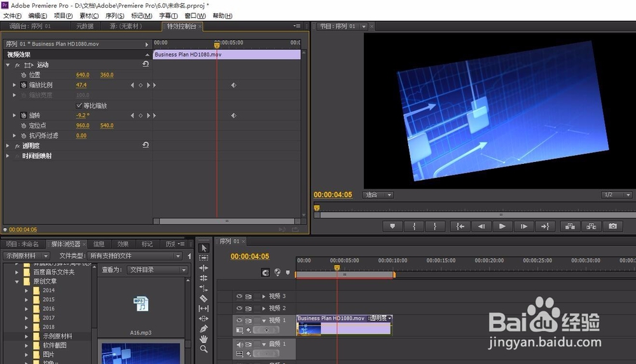Collapse the 视频 1 track
This screenshot has height=364, width=636.
264,321
